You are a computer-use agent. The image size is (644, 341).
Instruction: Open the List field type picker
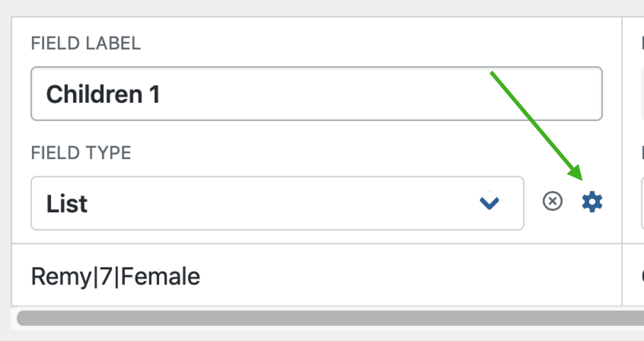pyautogui.click(x=266, y=202)
